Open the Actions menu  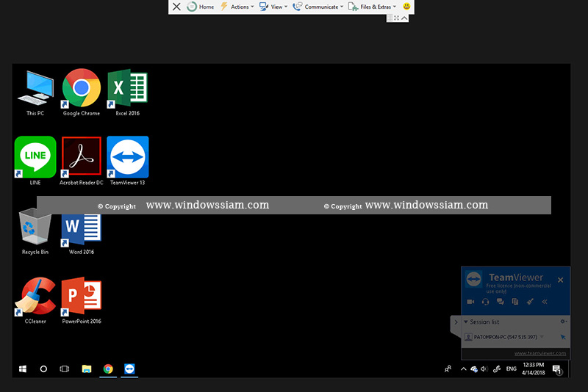(x=237, y=7)
